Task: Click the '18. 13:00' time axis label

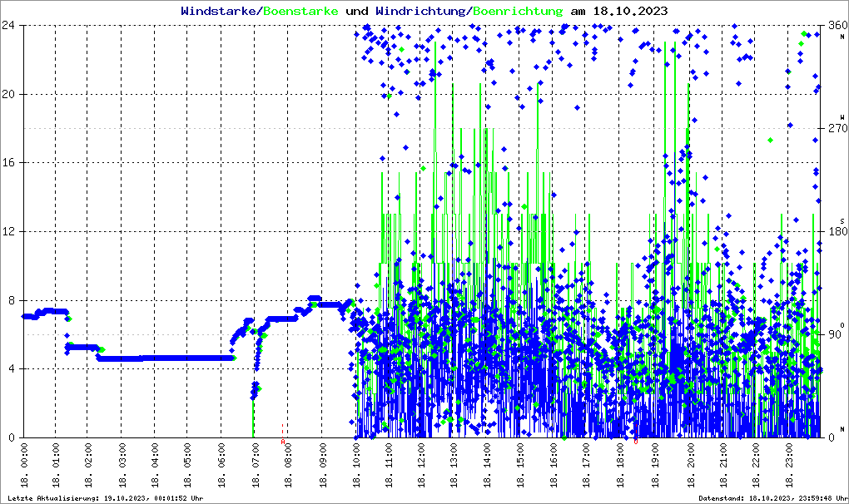Action: pos(454,465)
